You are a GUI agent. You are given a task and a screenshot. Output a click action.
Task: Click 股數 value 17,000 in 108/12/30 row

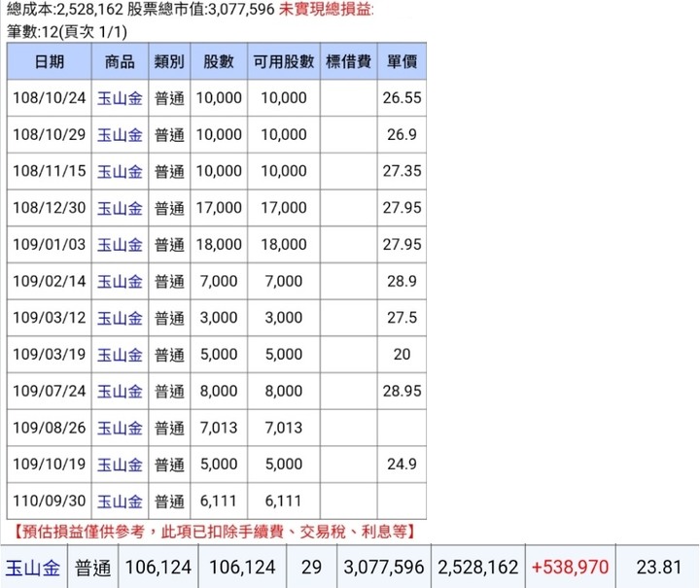pos(219,207)
